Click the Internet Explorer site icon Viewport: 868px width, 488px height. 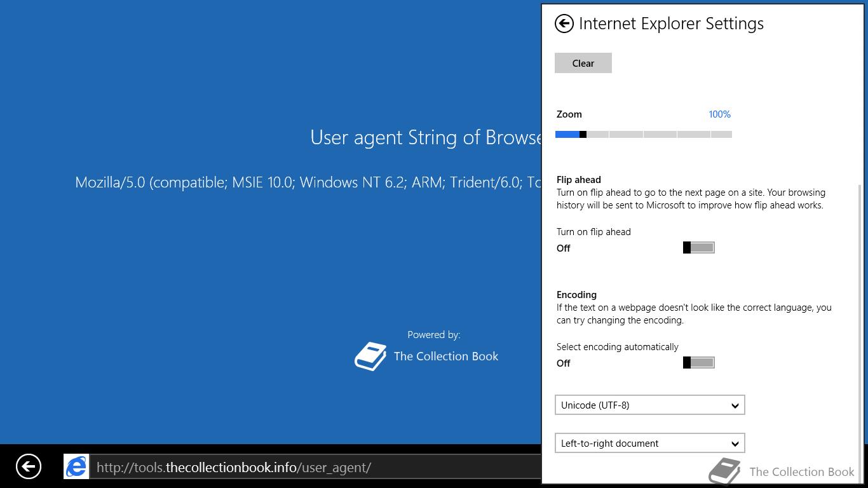76,467
